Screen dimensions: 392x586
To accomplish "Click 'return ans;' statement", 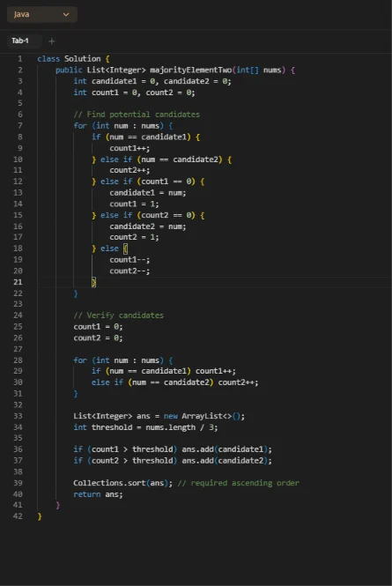I will pos(98,493).
